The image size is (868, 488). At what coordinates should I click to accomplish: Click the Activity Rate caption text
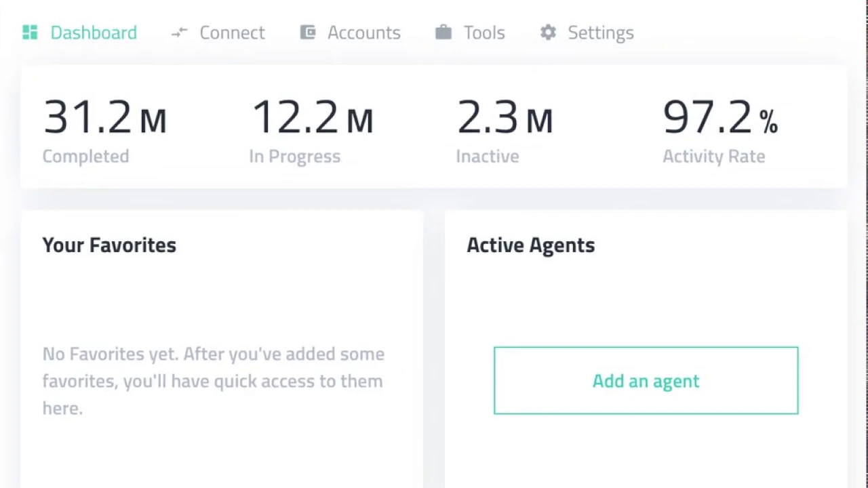(x=713, y=157)
